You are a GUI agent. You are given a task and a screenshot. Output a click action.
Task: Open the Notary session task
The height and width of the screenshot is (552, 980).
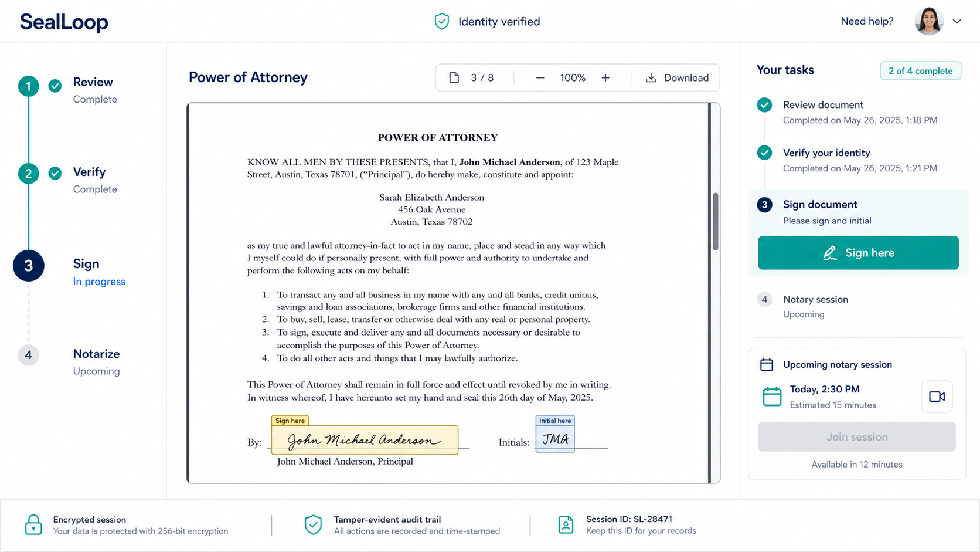click(x=815, y=299)
